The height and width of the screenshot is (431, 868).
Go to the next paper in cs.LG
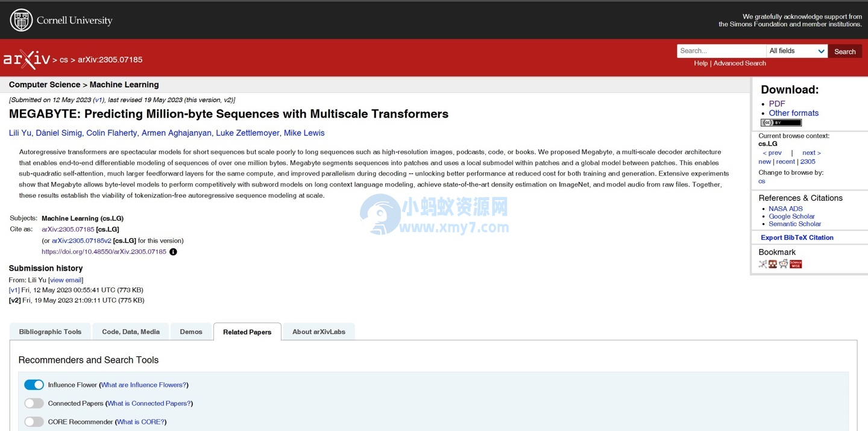(811, 153)
